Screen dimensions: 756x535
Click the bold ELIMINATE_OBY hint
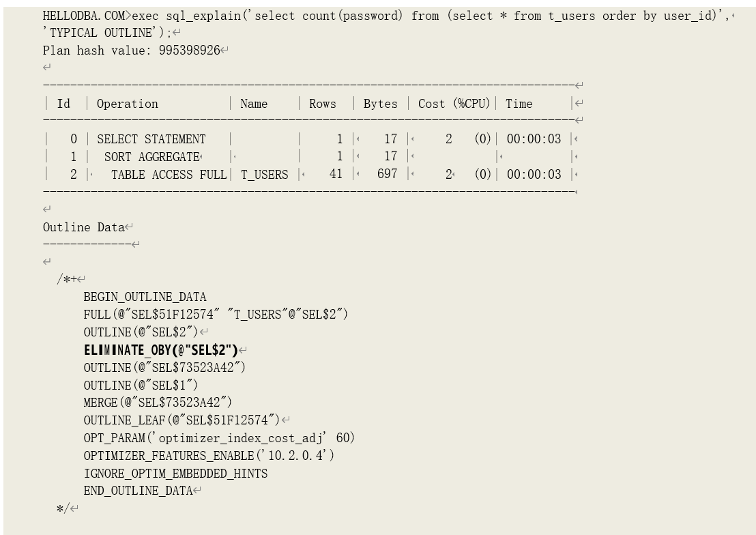(x=160, y=350)
